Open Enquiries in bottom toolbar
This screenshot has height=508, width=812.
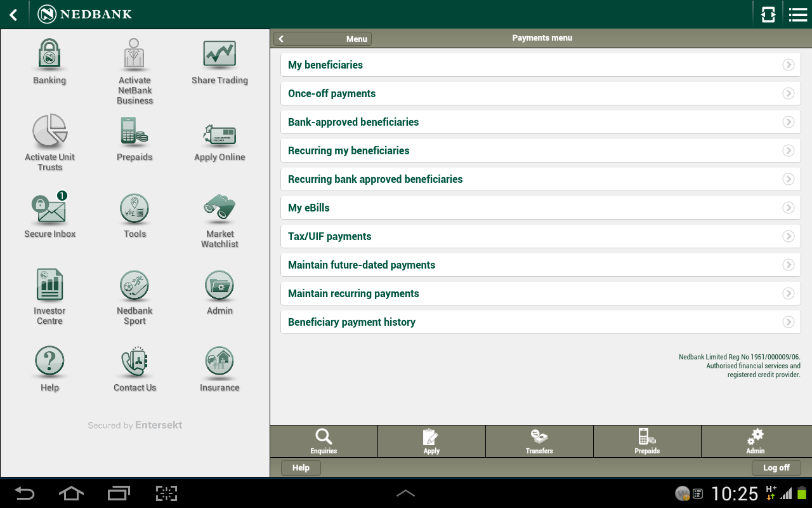324,441
